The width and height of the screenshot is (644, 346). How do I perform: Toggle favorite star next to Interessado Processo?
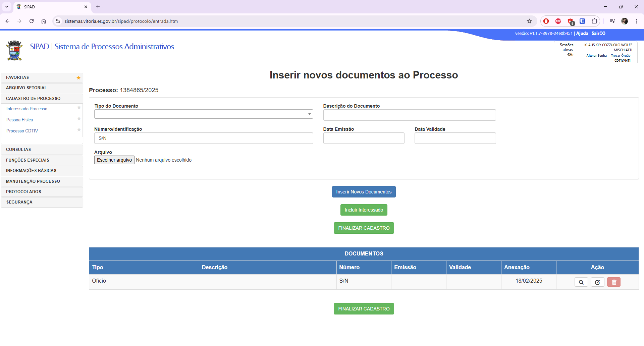79,108
